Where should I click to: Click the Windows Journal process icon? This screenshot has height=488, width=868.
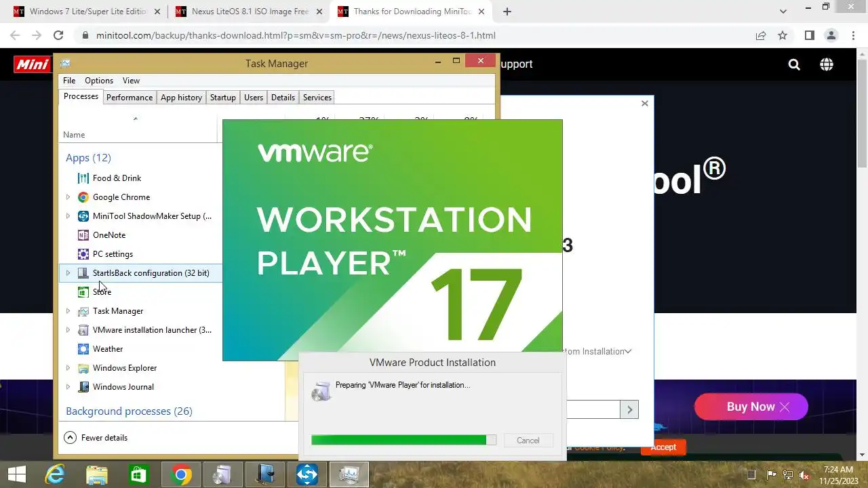tap(83, 387)
